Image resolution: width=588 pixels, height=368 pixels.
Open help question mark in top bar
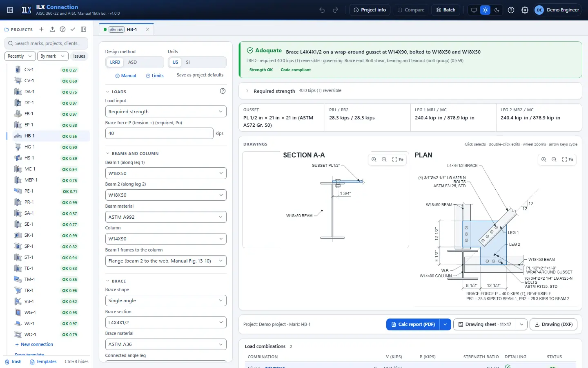pyautogui.click(x=511, y=10)
